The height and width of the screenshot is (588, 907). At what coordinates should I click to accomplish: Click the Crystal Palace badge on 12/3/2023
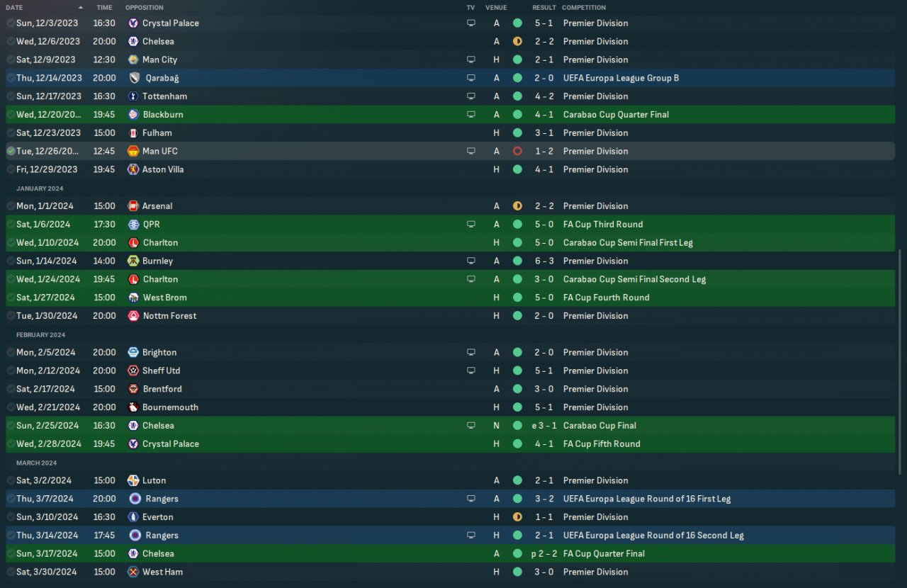(x=133, y=23)
